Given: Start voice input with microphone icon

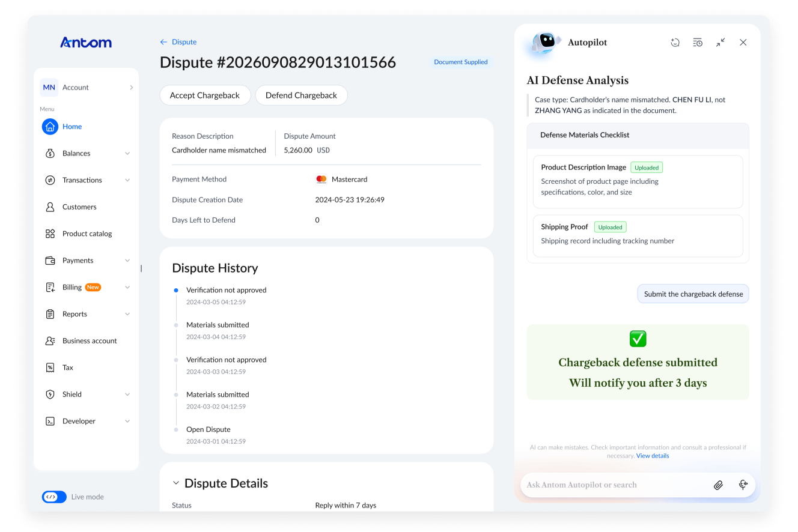Looking at the screenshot, I should [743, 485].
